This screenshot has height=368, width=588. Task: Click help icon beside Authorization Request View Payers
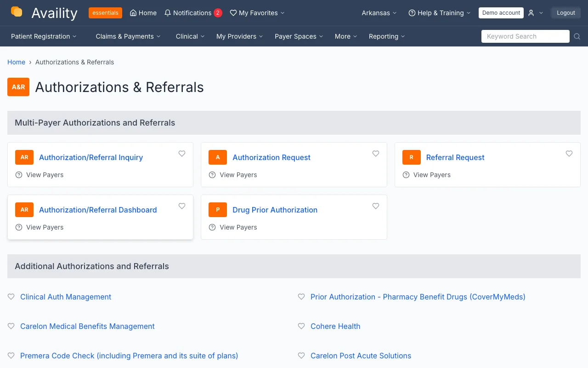[212, 175]
